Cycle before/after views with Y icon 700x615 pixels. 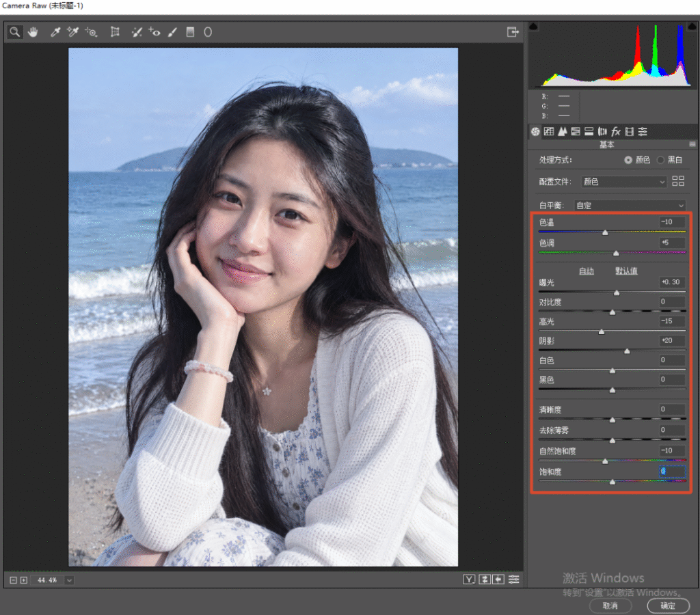click(469, 579)
